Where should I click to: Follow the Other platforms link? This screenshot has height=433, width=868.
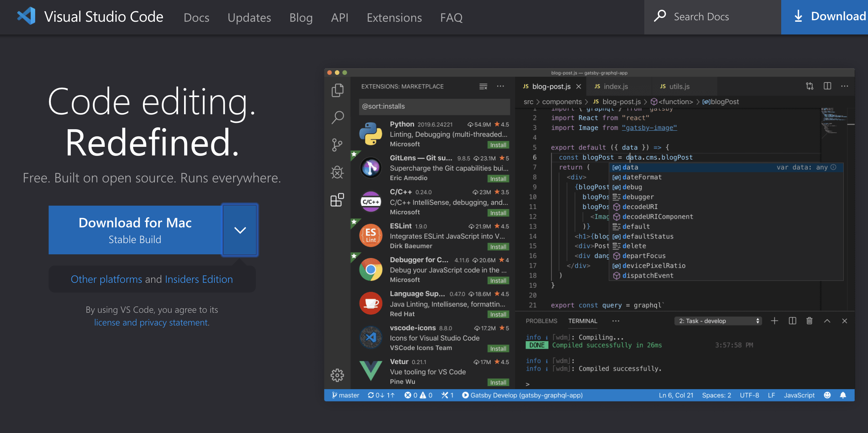[106, 279]
